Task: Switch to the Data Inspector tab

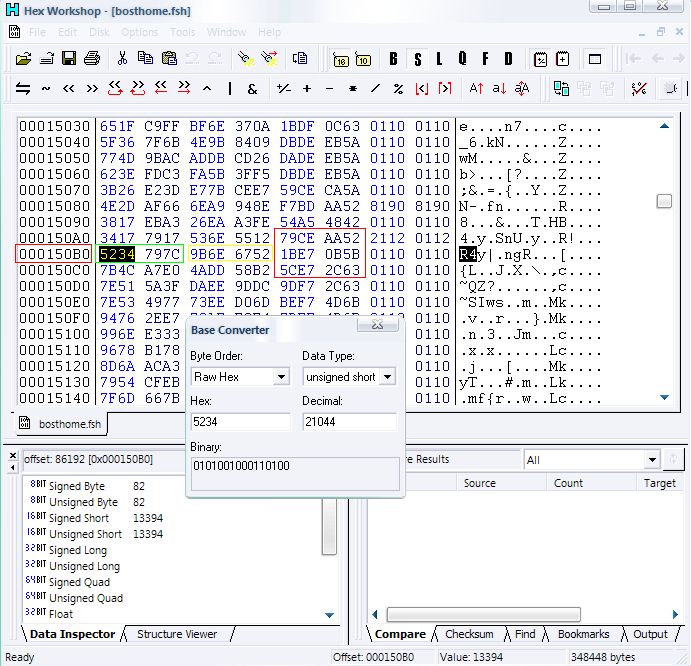Action: (73, 634)
